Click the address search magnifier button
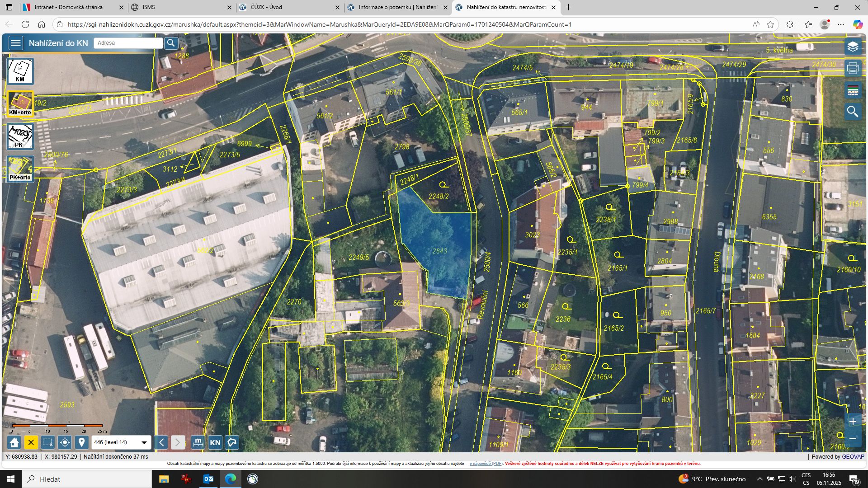Viewport: 868px width, 488px height. coord(171,43)
